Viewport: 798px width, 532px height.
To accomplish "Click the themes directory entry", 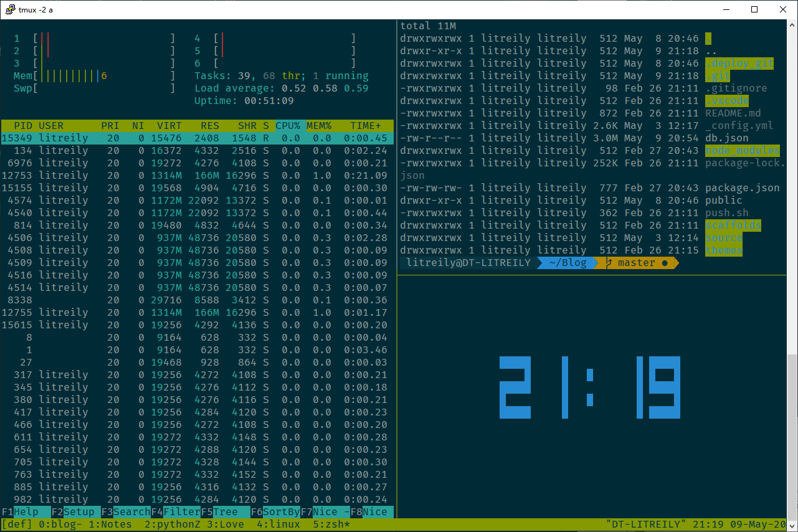I will [724, 250].
